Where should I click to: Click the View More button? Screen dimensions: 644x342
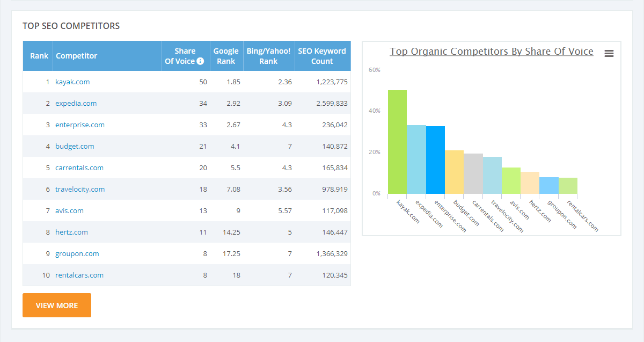(x=57, y=305)
